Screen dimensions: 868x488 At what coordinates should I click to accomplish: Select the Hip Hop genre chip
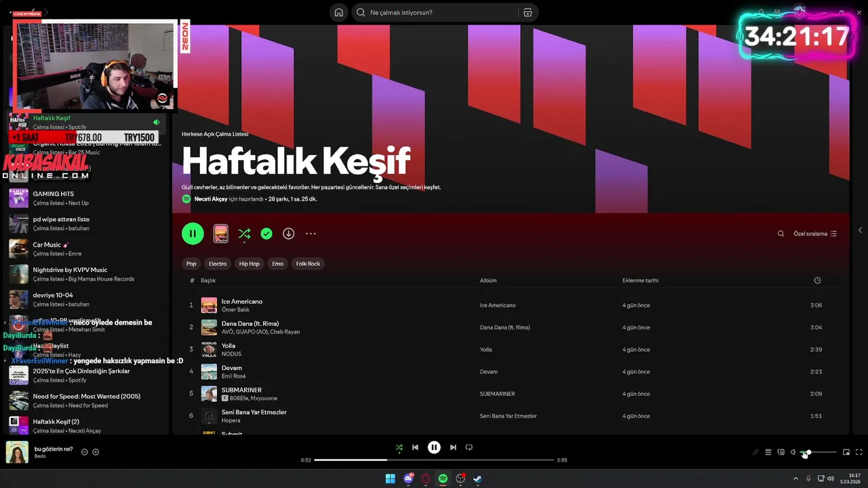[x=250, y=264]
